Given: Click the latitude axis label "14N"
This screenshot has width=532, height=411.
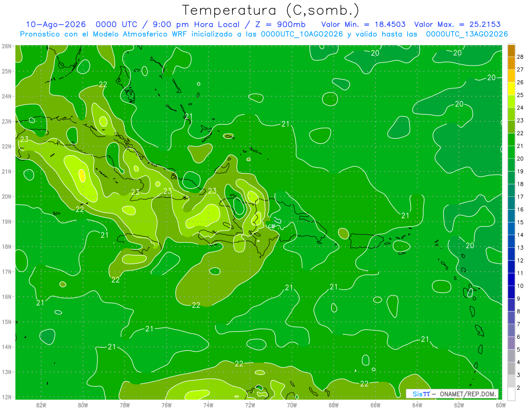Looking at the screenshot, I should point(7,347).
